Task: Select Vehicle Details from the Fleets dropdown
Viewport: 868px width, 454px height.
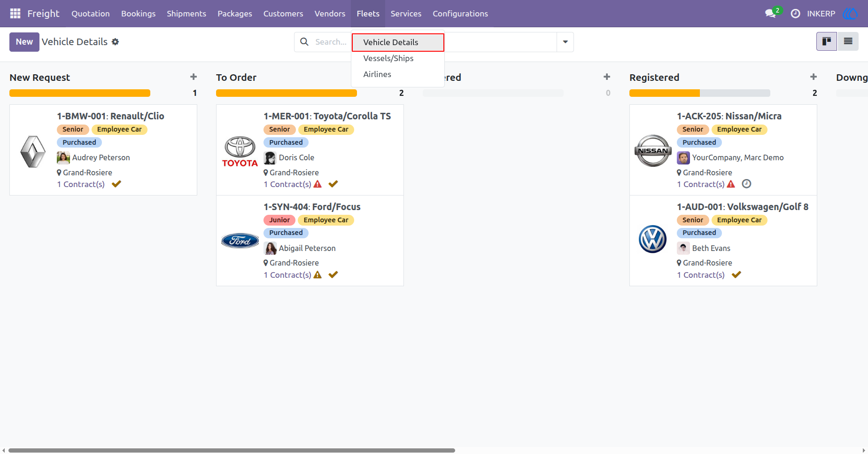Action: pyautogui.click(x=398, y=42)
